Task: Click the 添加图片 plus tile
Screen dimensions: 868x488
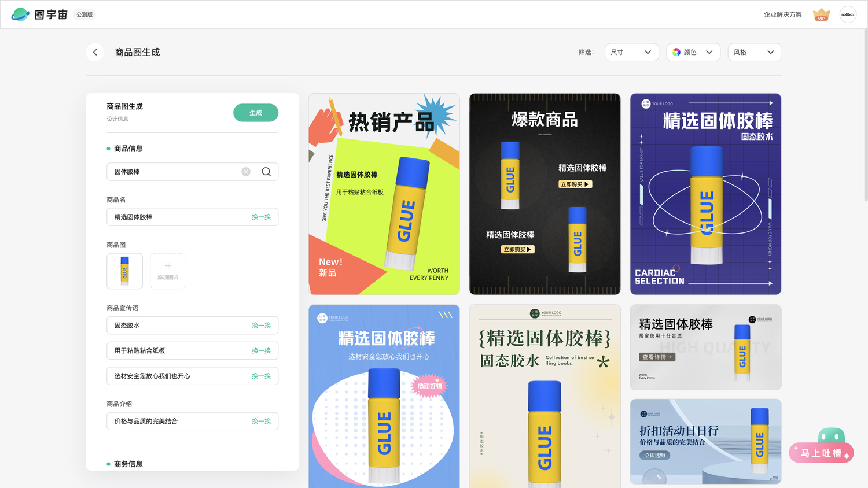Action: click(168, 271)
